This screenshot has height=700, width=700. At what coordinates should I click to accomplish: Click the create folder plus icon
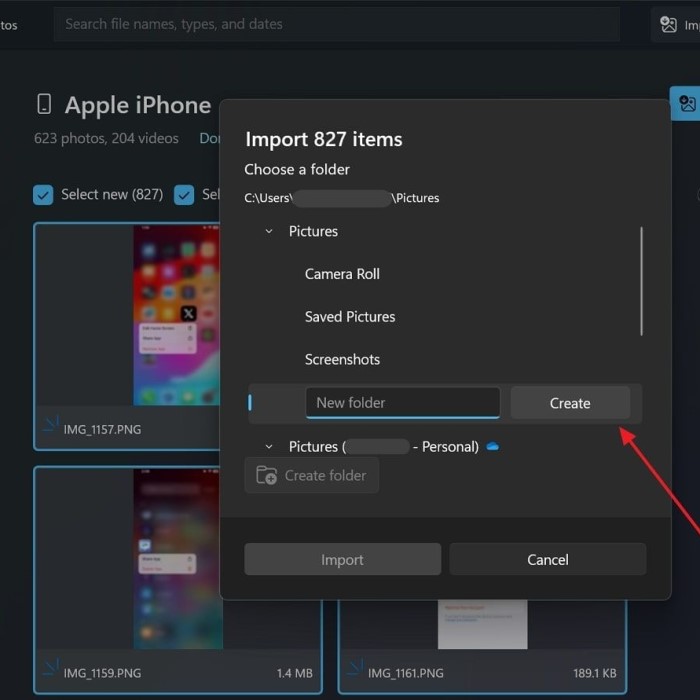[x=267, y=475]
